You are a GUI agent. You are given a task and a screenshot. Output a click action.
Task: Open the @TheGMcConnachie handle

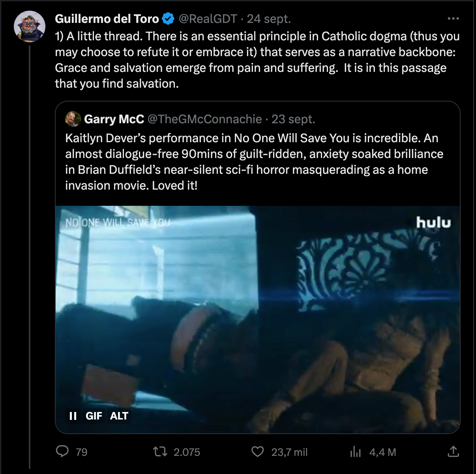click(204, 119)
